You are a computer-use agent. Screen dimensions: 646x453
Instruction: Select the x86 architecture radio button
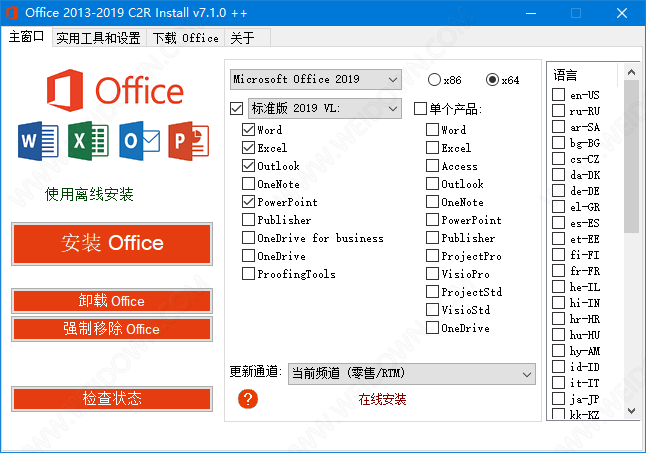[434, 79]
